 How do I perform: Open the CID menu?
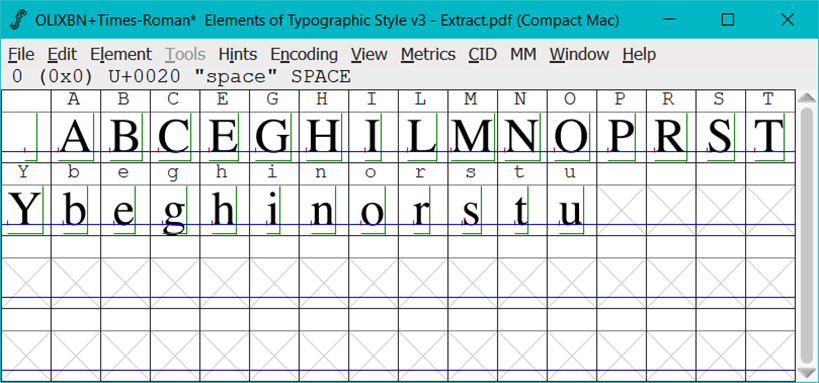(x=483, y=54)
